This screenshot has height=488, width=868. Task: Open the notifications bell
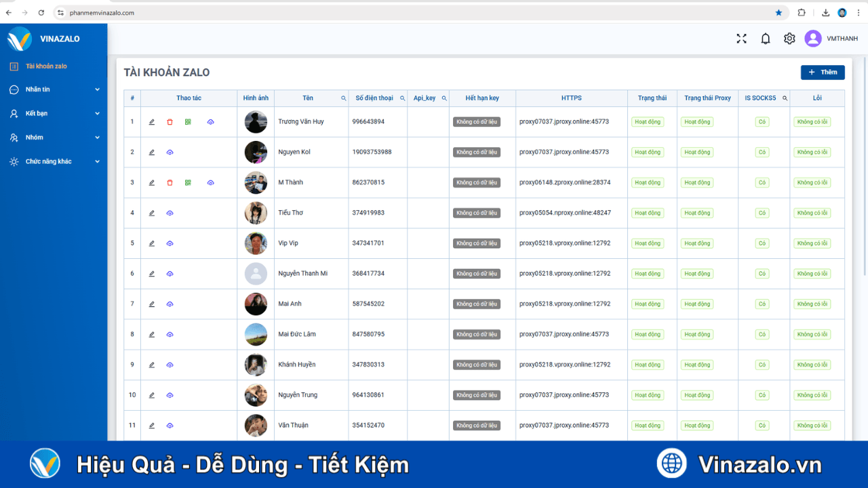(x=765, y=39)
